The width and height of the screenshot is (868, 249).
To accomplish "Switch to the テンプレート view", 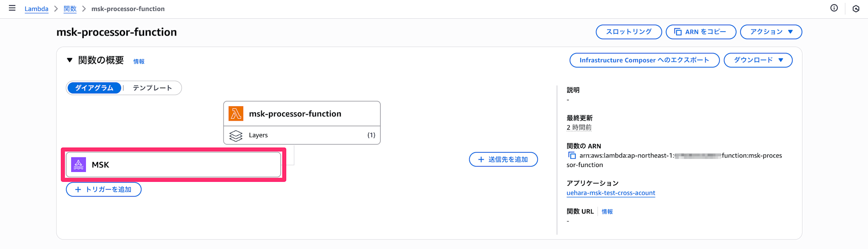I will click(152, 88).
